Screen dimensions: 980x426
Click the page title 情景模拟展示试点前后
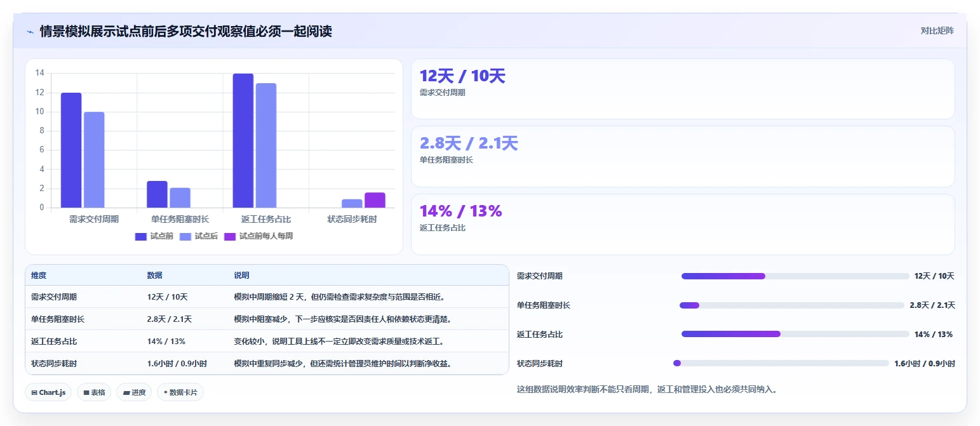point(185,31)
